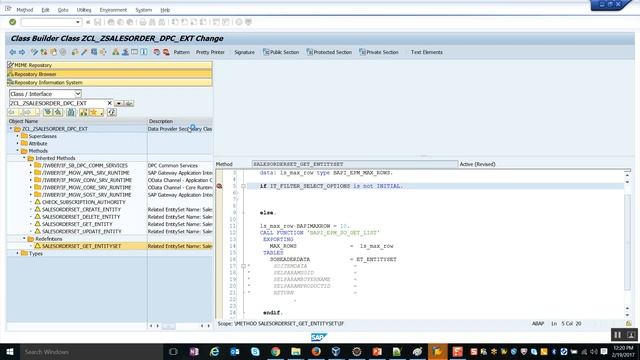
Task: Click the Help information 'i' icon
Action: [x=144, y=52]
